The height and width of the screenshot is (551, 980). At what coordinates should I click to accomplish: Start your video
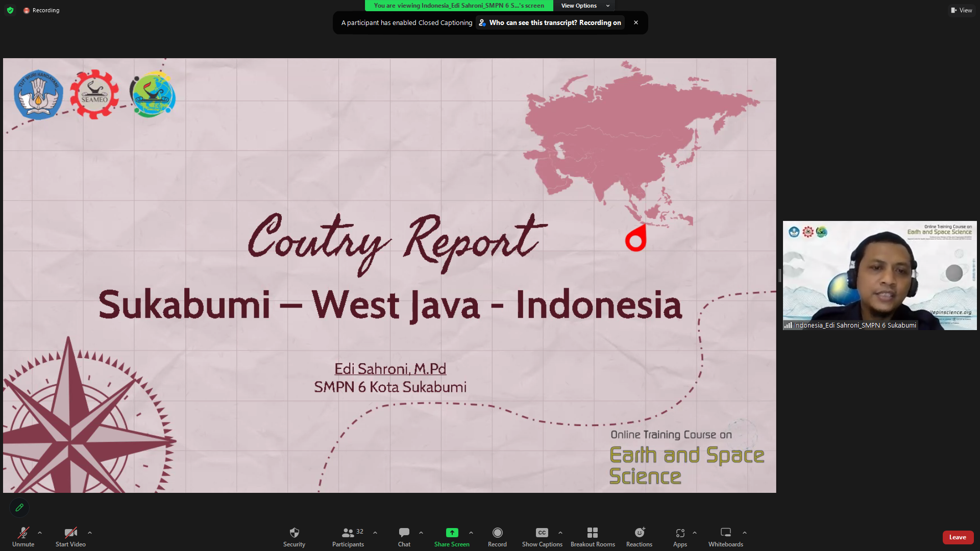[x=70, y=537]
